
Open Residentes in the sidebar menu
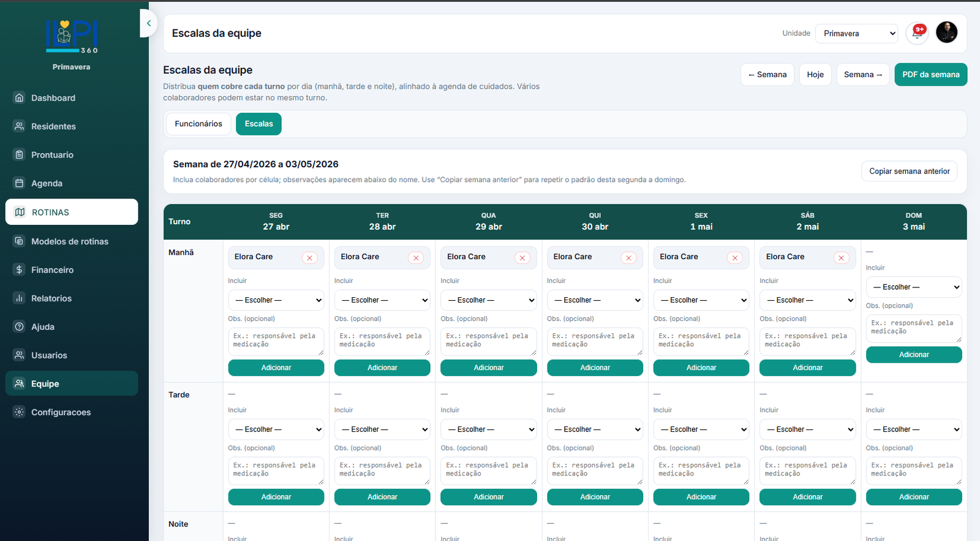[x=72, y=126]
